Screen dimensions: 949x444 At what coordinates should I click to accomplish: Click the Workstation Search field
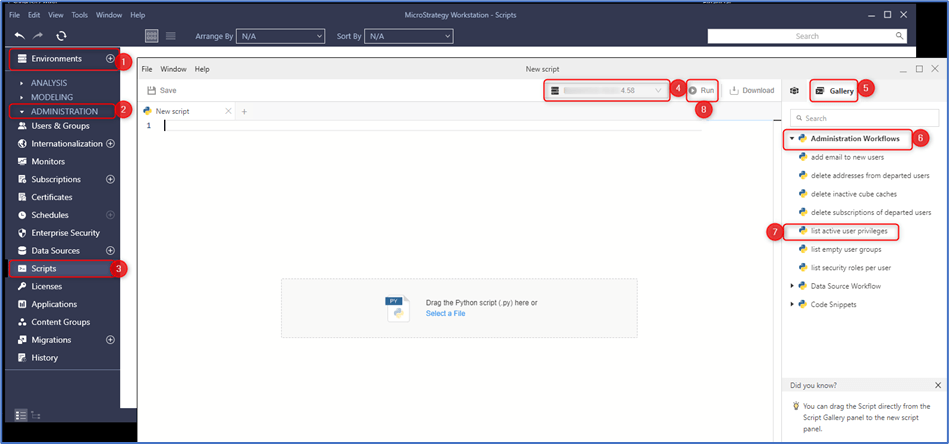point(807,36)
